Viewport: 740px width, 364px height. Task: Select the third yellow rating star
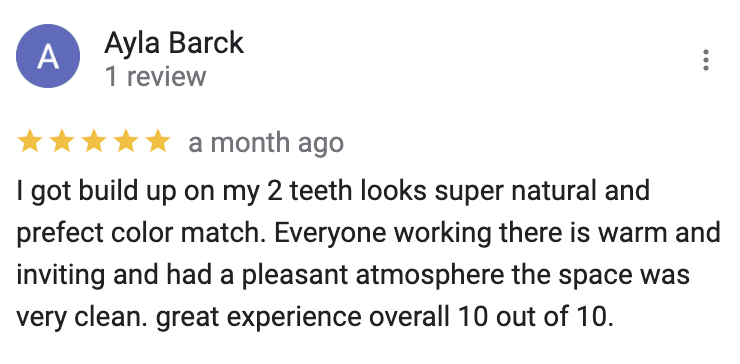pyautogui.click(x=94, y=142)
